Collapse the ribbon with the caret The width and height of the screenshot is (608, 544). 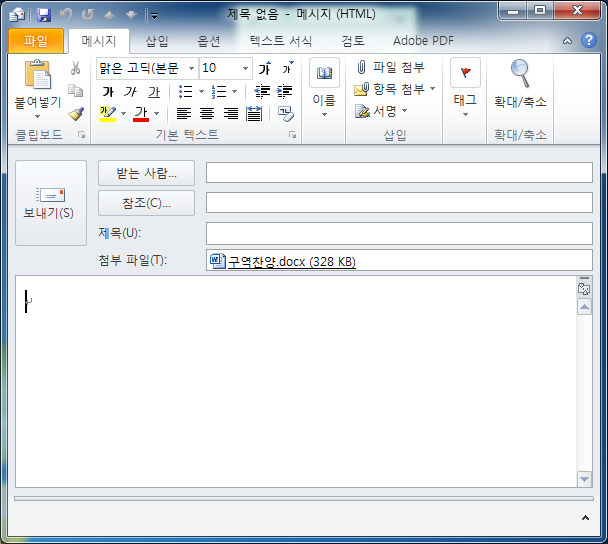pos(567,41)
